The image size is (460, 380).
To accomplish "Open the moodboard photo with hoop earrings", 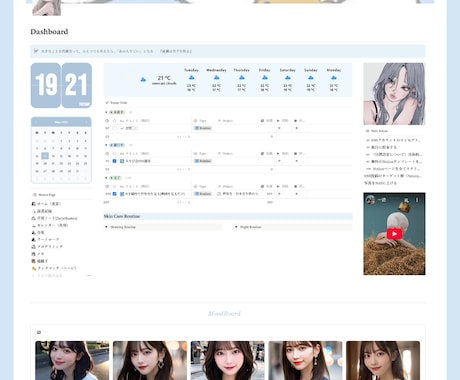I will click(150, 360).
